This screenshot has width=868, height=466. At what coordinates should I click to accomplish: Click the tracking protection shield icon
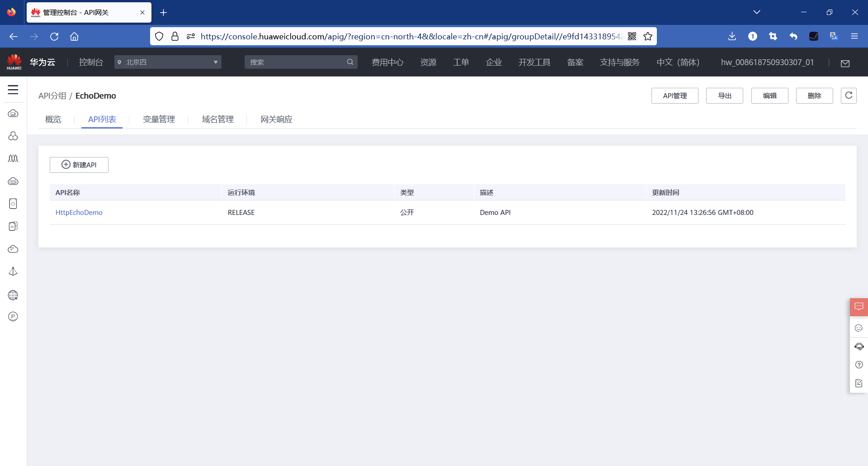pos(159,36)
